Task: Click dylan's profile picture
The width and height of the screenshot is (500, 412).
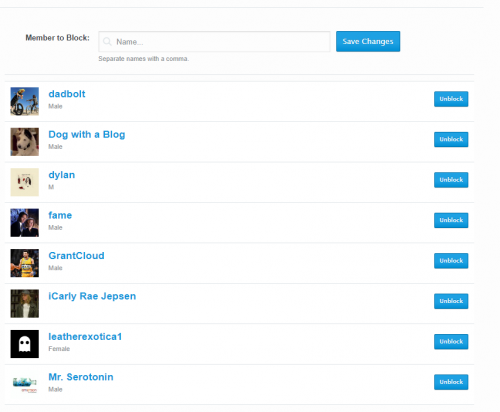Action: (x=25, y=182)
